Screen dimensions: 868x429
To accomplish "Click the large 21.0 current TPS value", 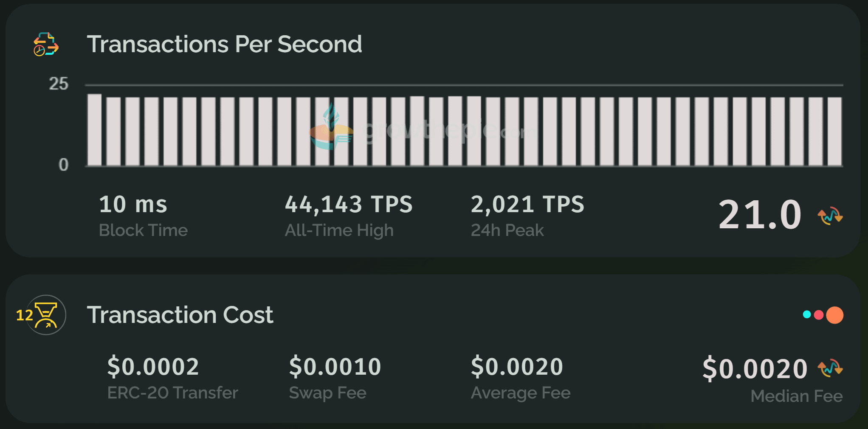I will pos(759,215).
